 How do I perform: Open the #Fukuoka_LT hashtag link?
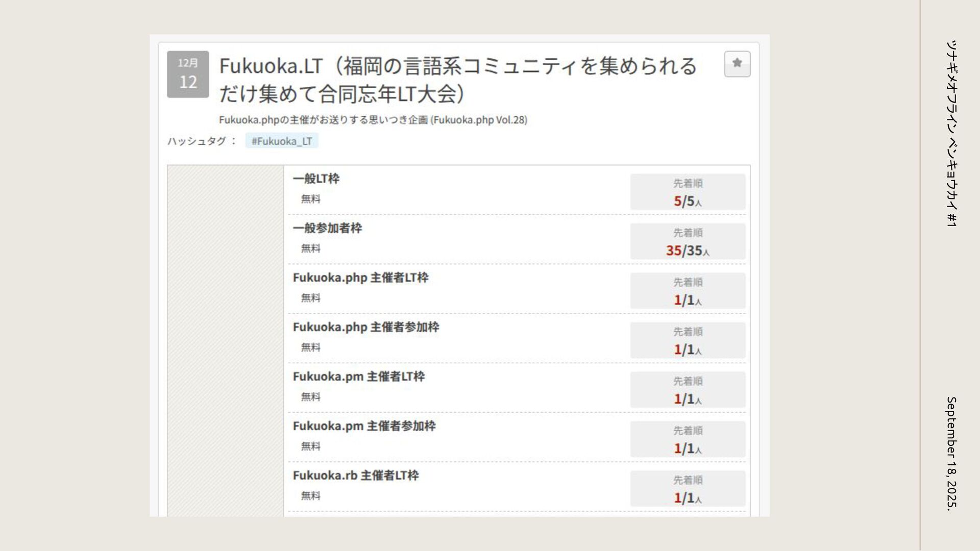(282, 141)
